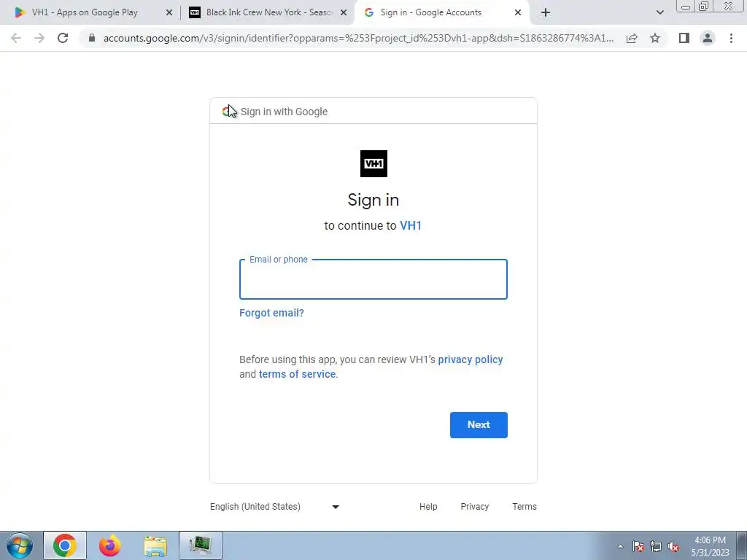Click the taskbar clock showing 4:06 PM
The image size is (747, 560).
[x=710, y=546]
